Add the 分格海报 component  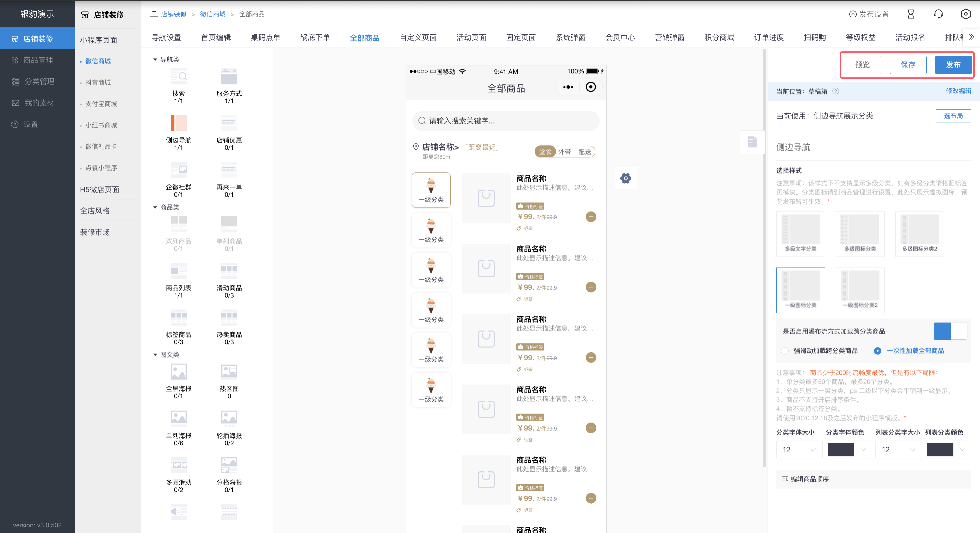pos(229,465)
